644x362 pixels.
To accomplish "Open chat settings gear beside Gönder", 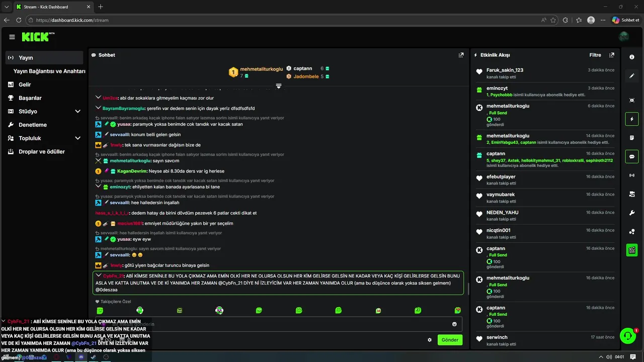I will [x=430, y=340].
